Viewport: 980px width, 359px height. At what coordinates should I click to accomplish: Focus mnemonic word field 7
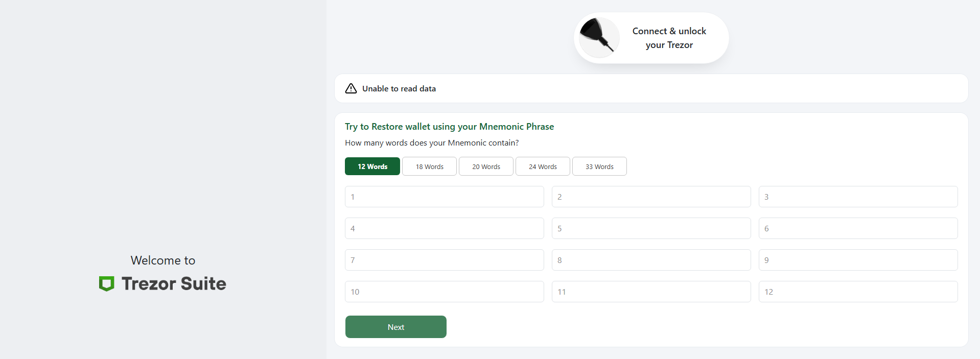445,260
